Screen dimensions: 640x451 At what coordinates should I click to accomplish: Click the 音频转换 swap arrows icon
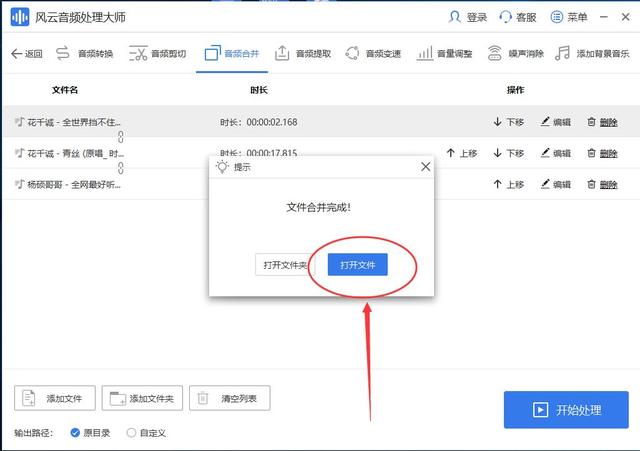point(62,53)
